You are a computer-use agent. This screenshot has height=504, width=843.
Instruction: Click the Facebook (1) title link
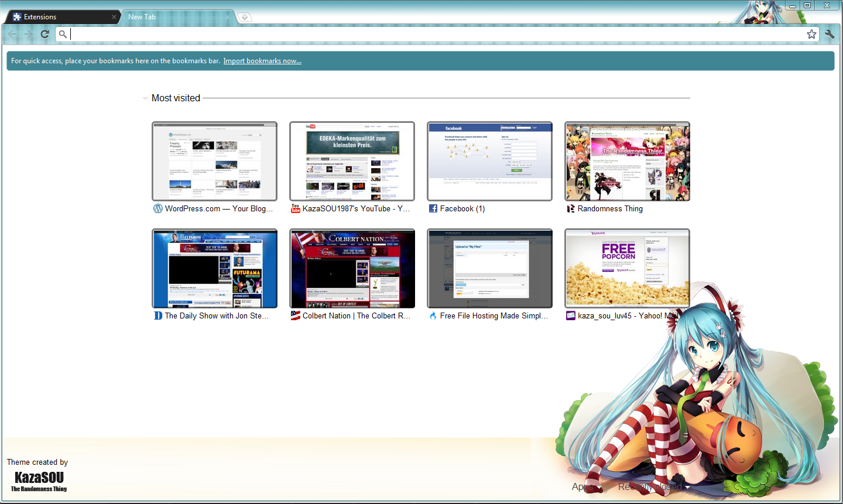(462, 208)
